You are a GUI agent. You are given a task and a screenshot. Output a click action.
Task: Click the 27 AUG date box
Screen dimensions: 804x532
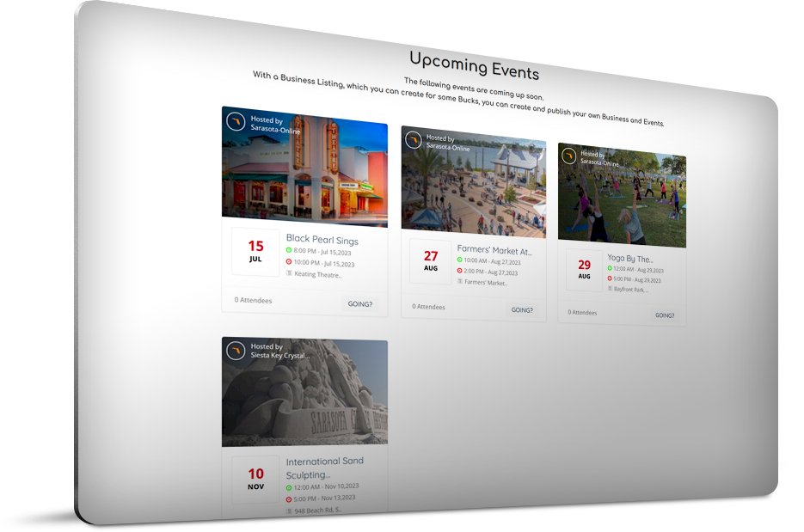pos(431,261)
